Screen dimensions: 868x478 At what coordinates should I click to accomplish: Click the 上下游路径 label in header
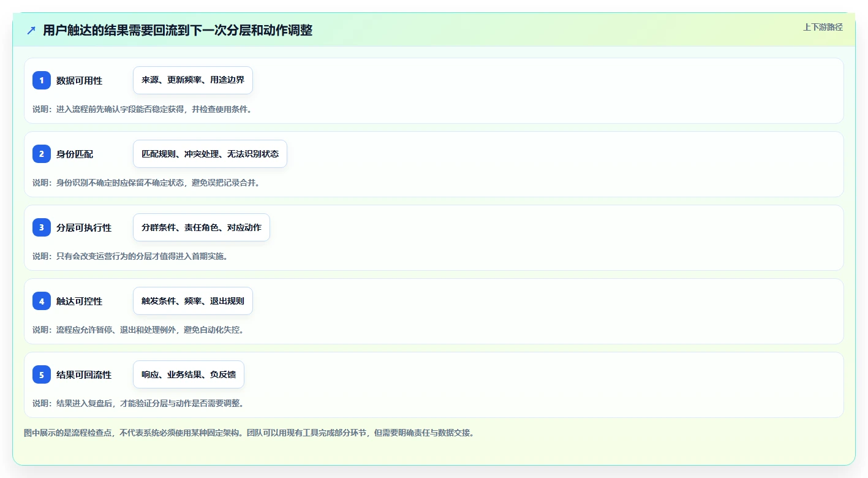point(823,27)
